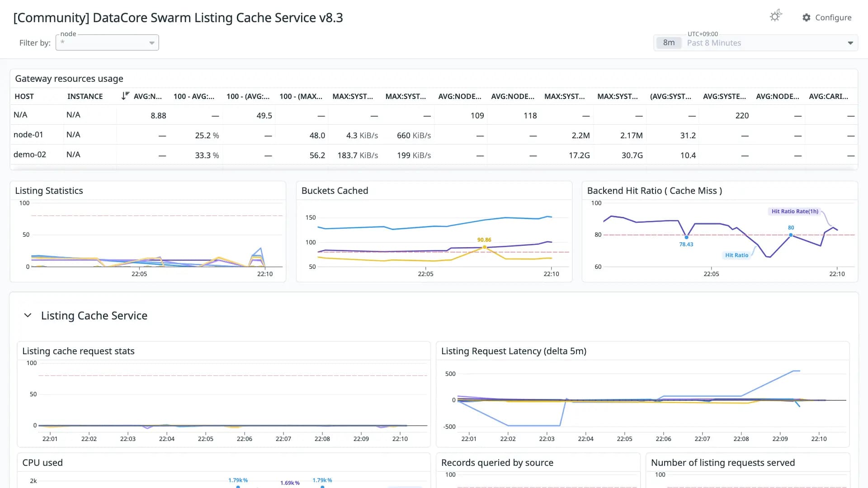Screen dimensions: 868x488
Task: Click the 33.3 % value in demo-02 row
Action: 207,155
